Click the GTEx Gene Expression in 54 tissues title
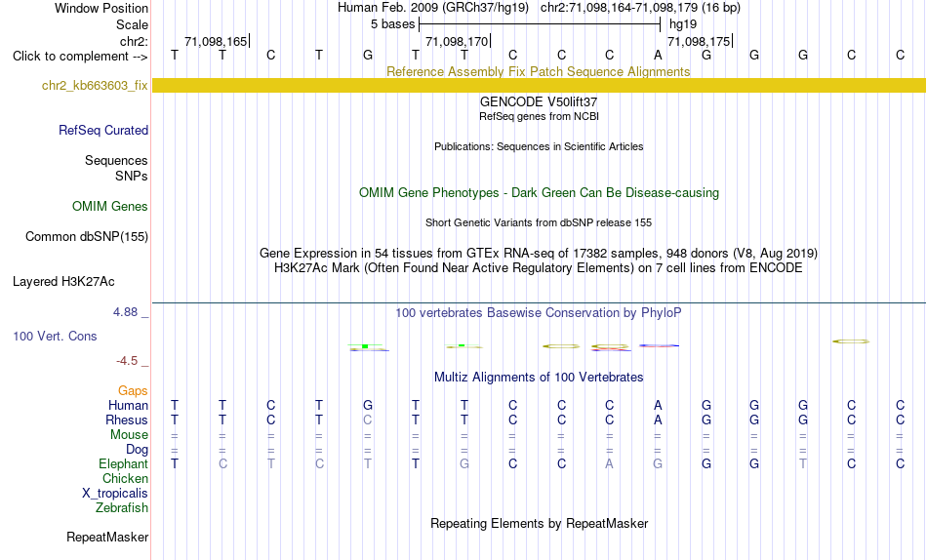The width and height of the screenshot is (927, 560). [539, 253]
